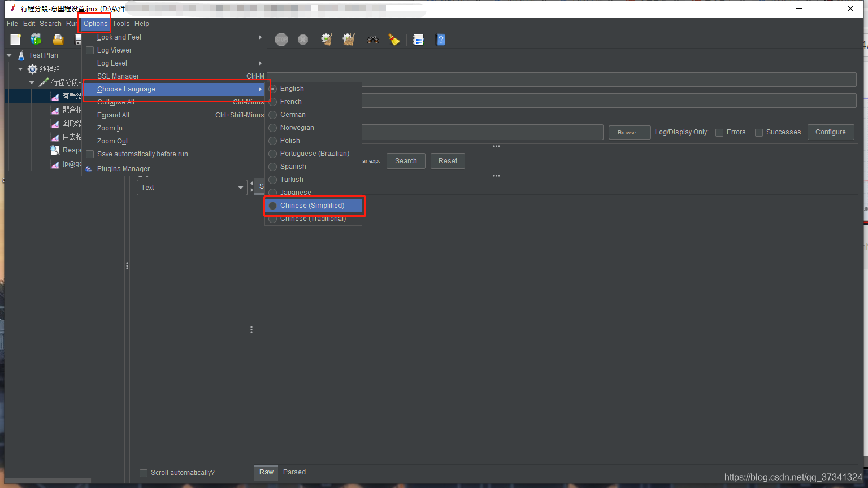Viewport: 868px width, 488px height.
Task: Open the Text renderer dropdown
Action: coord(192,188)
